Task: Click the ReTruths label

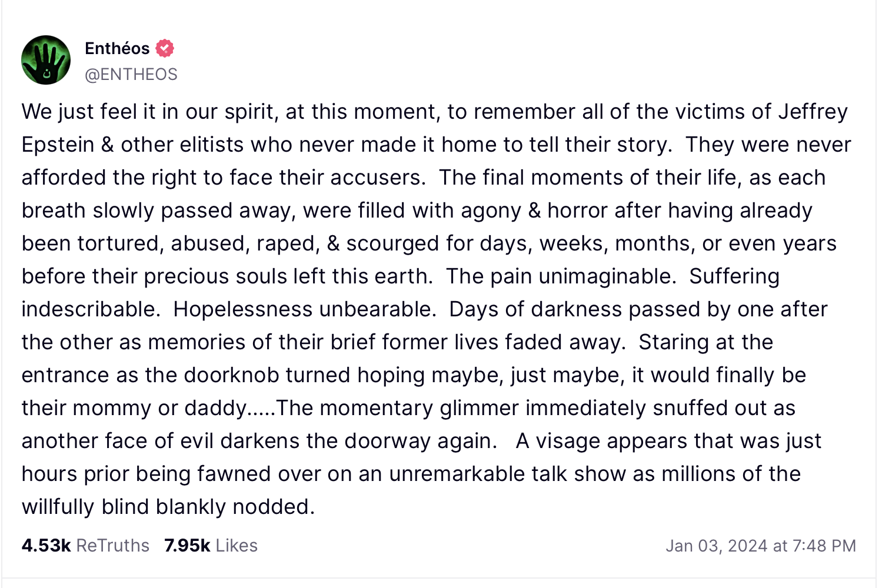Action: (112, 546)
